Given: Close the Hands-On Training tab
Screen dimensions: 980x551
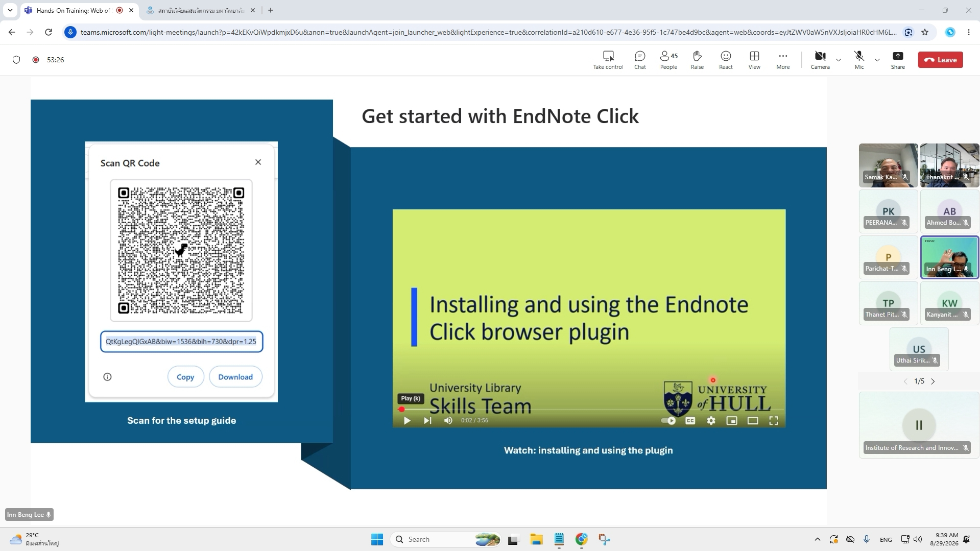Looking at the screenshot, I should pos(131,10).
